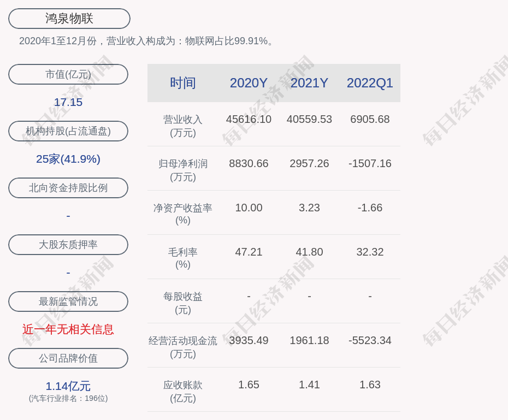Click the 时间 table header cell
The width and height of the screenshot is (508, 420).
click(x=183, y=83)
